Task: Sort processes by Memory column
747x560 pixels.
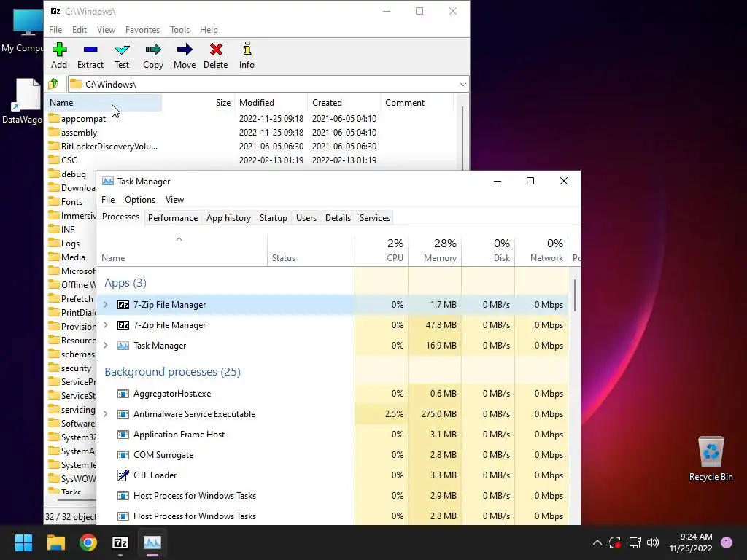Action: tap(435, 251)
